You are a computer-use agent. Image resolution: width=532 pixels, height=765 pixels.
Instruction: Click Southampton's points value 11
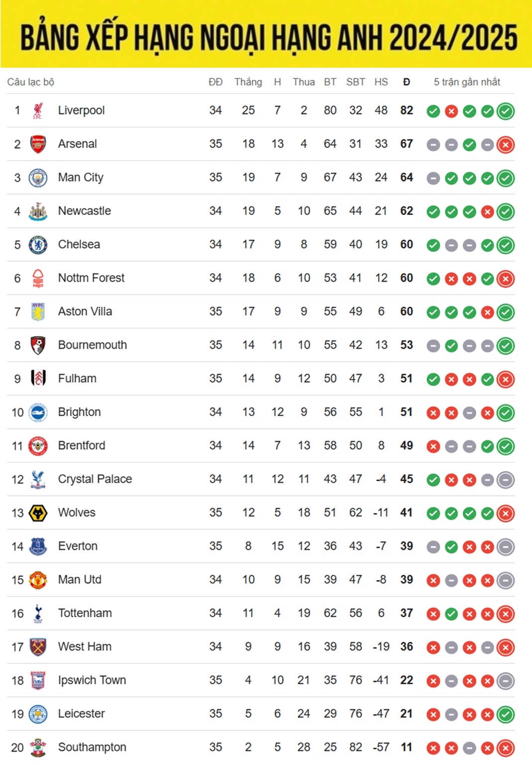[407, 747]
